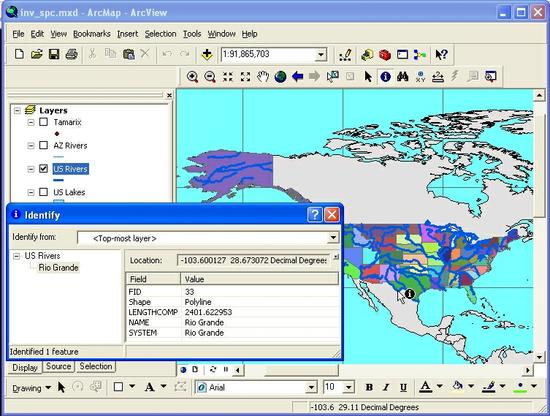Enable the US Lakes layer checkbox

(43, 192)
